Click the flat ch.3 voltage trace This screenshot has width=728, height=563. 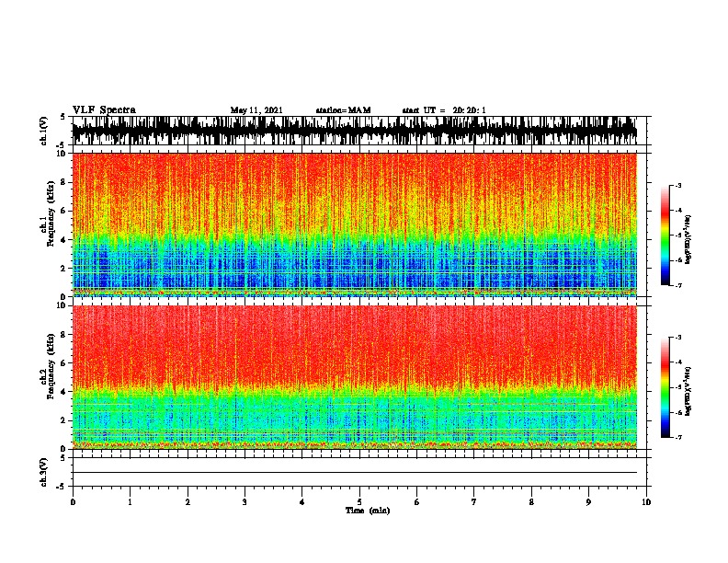click(x=355, y=473)
